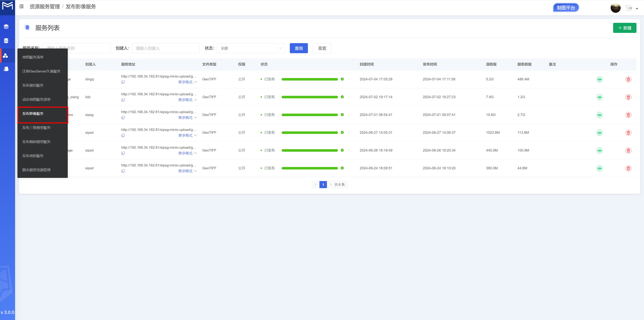Click the previous page arrow
Viewport: 644px width, 320px height.
click(x=315, y=185)
